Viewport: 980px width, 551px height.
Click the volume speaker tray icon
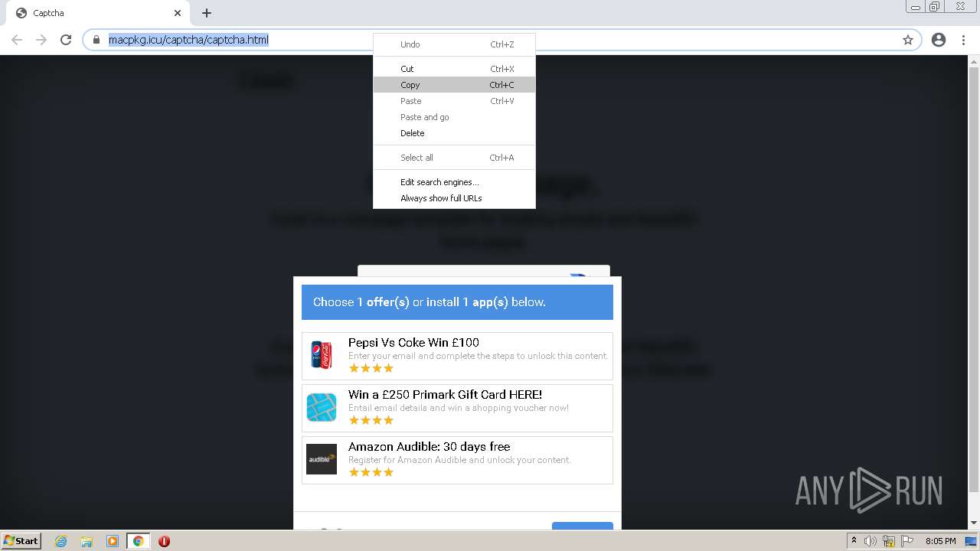tap(871, 541)
